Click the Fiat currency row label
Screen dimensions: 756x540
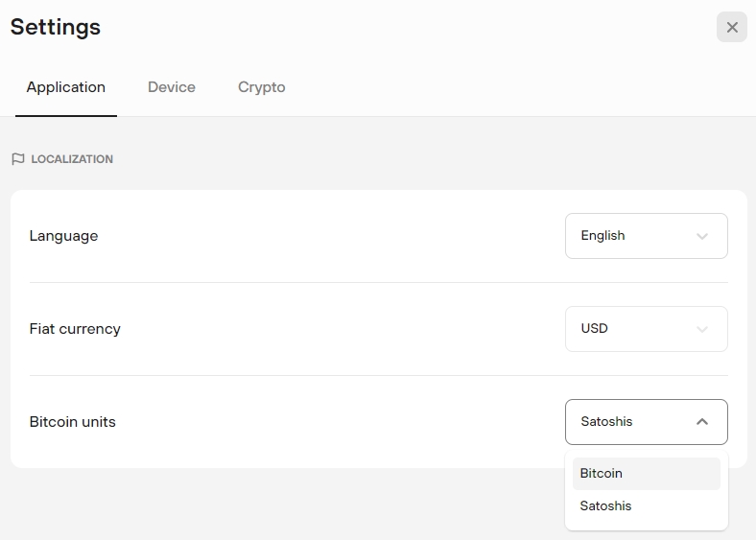(x=75, y=329)
